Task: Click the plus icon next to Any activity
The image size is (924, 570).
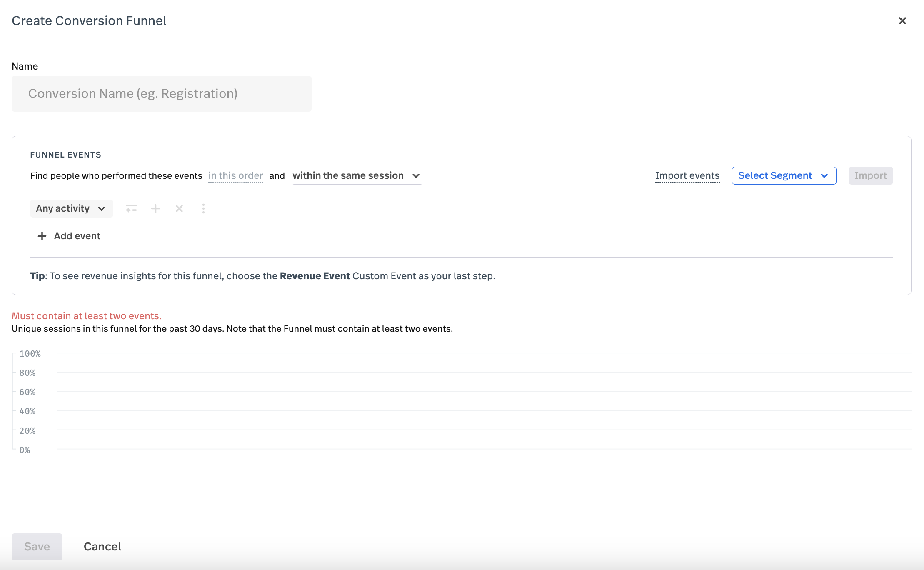Action: click(x=155, y=208)
